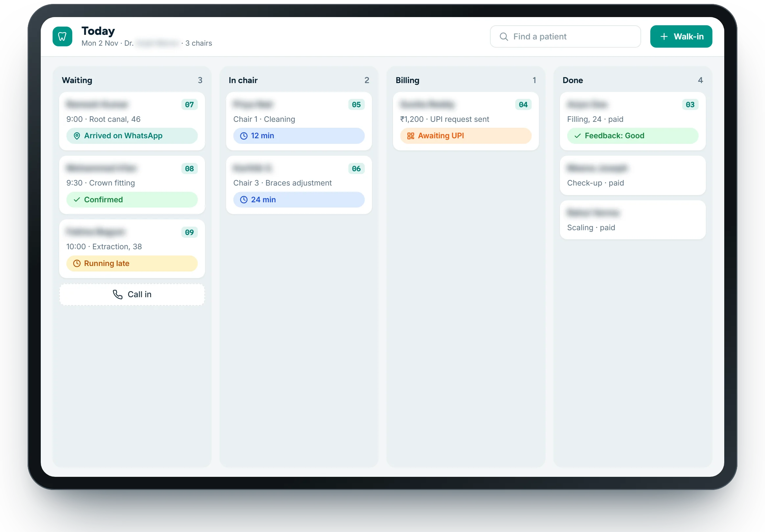Select token badge 05

click(x=356, y=104)
